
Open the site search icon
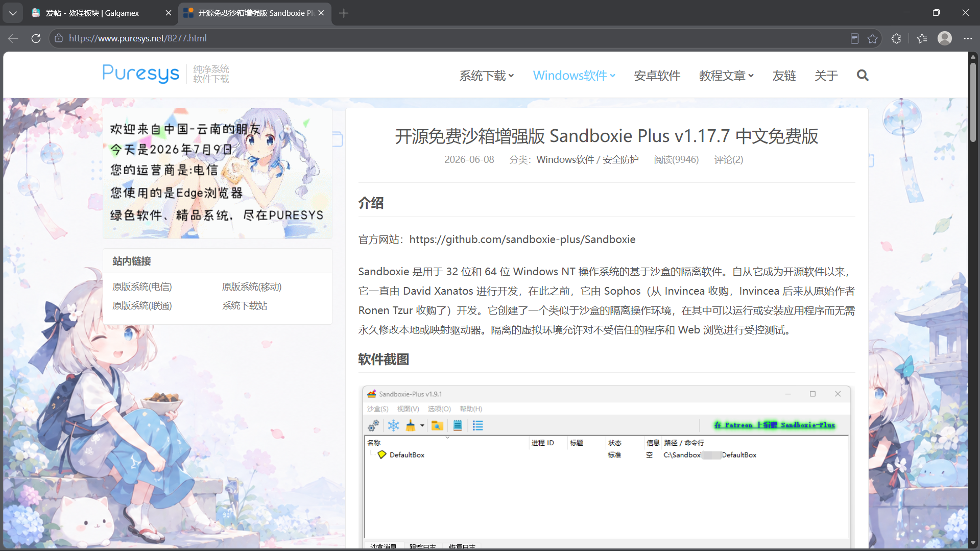point(863,76)
